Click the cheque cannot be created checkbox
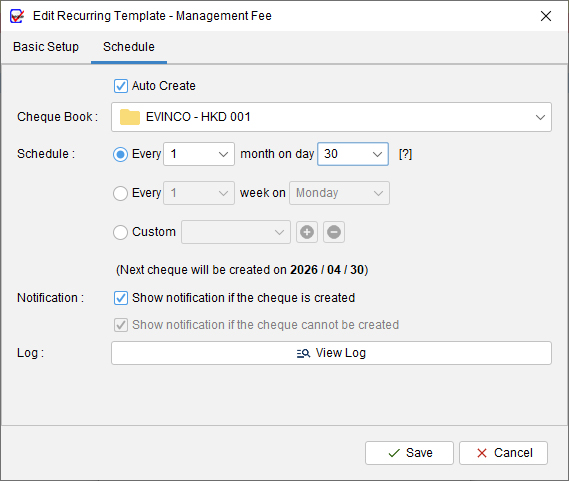The height and width of the screenshot is (481, 569). [120, 325]
